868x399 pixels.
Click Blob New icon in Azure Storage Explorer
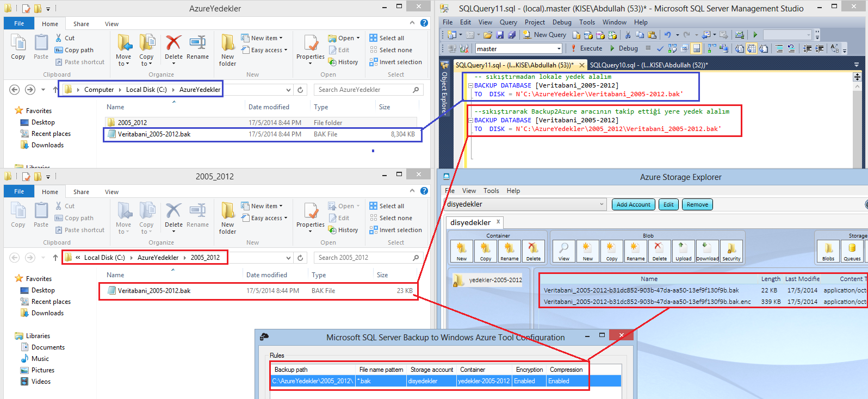click(588, 251)
